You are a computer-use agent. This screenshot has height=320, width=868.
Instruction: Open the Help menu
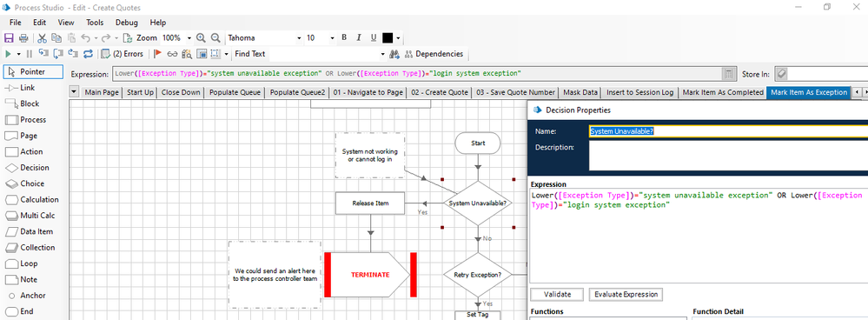pos(158,23)
